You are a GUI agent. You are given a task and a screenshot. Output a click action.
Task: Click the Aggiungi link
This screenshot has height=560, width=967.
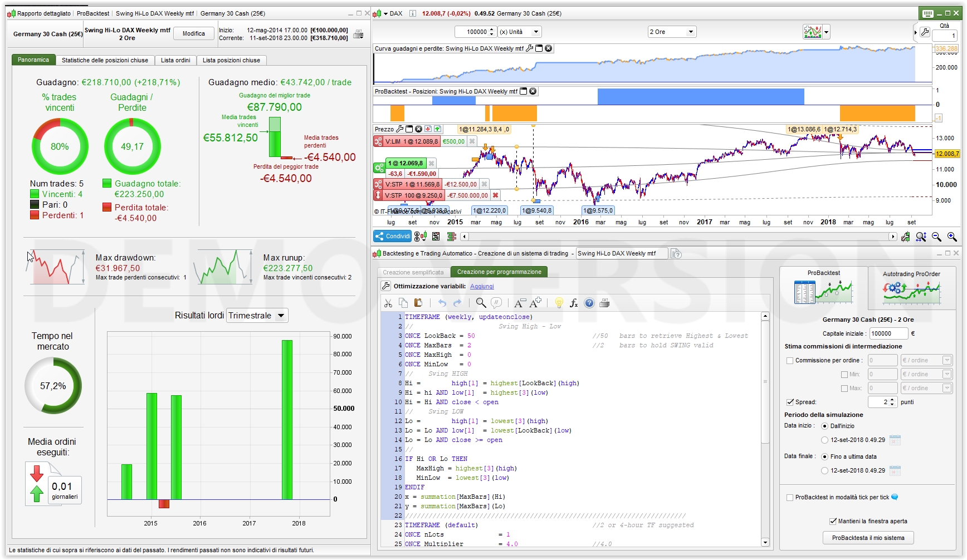coord(482,286)
